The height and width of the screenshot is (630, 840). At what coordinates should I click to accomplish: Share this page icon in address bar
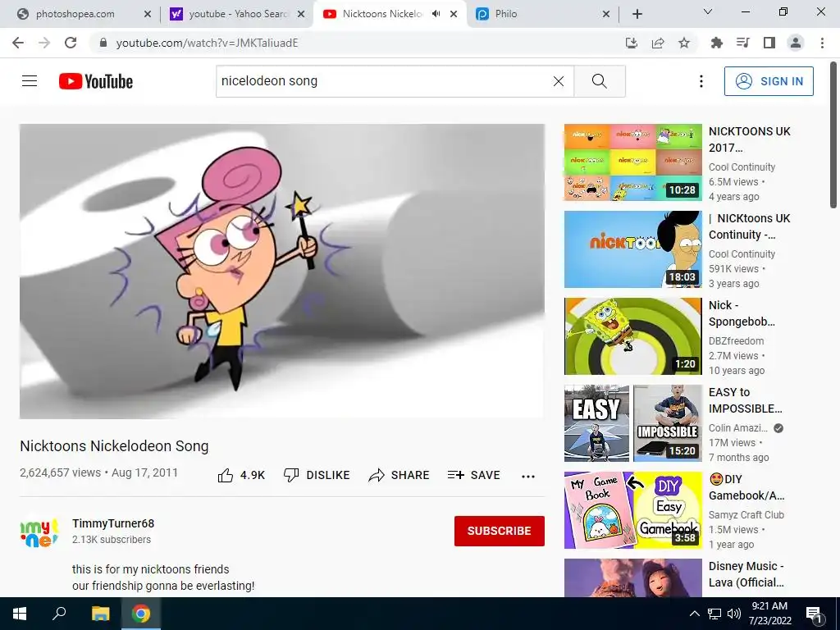coord(658,43)
